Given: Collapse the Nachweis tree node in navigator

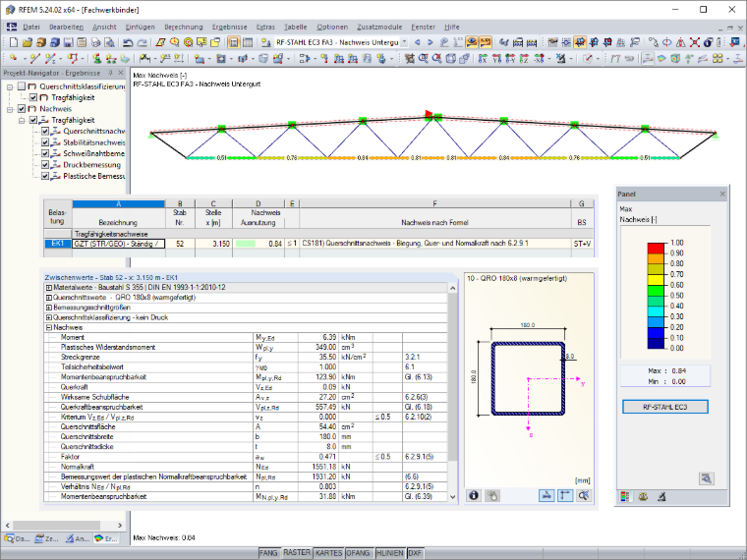Looking at the screenshot, I should [x=10, y=109].
